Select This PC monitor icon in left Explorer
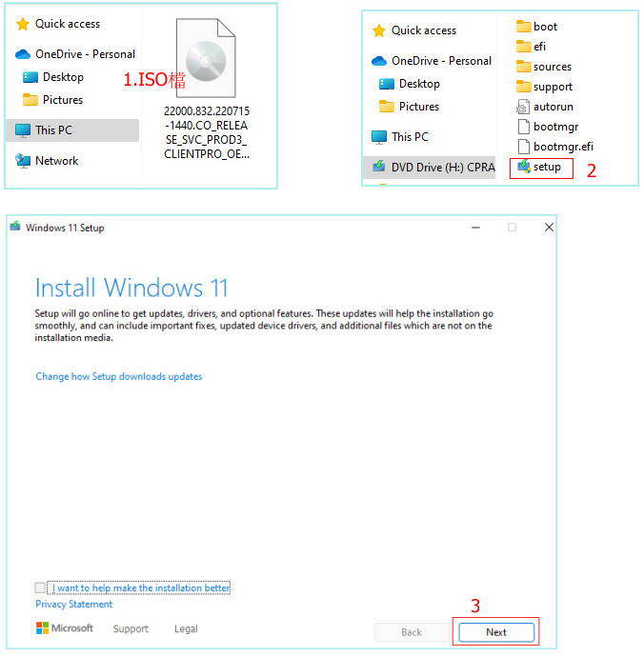 tap(23, 130)
